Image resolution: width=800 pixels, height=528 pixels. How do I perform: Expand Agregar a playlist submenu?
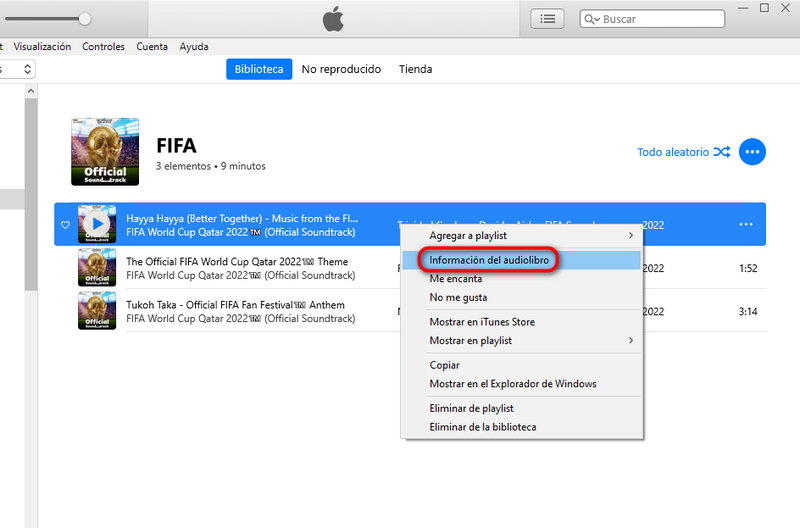click(x=521, y=236)
